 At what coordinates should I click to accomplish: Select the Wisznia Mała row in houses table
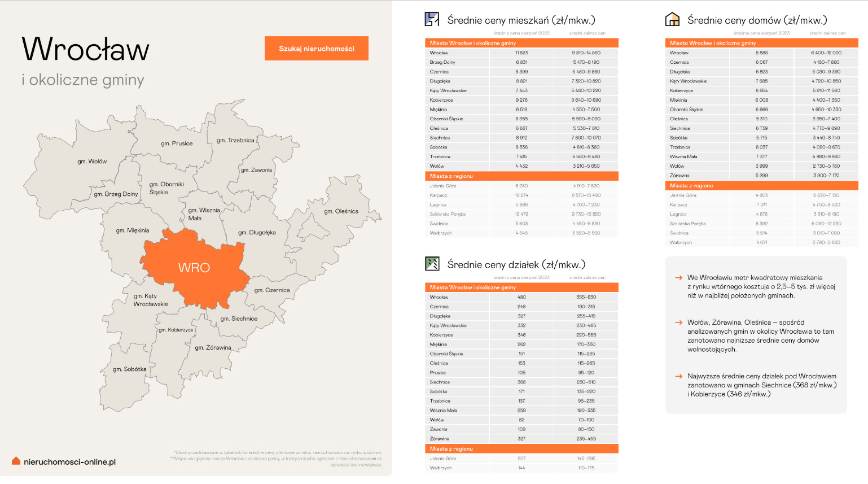(x=761, y=156)
